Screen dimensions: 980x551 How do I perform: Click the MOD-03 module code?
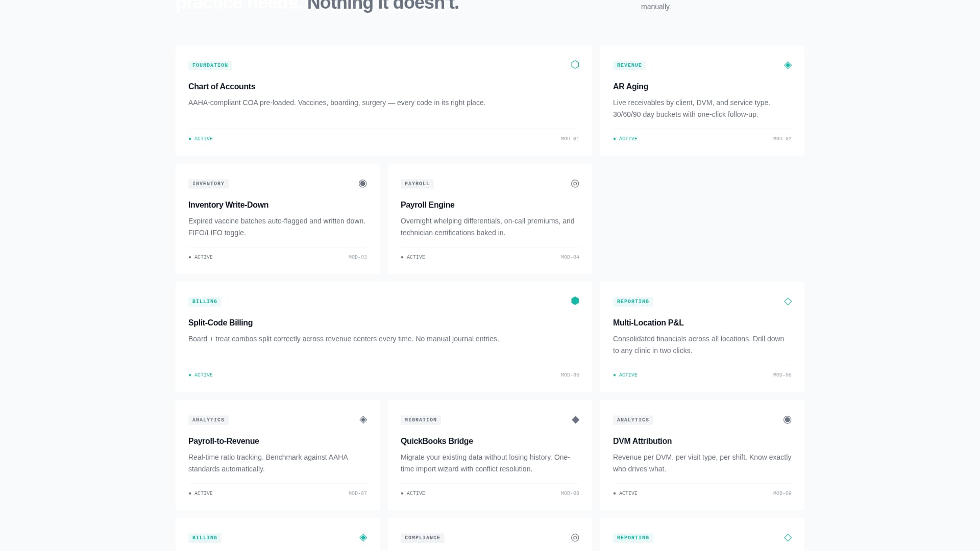[x=358, y=257]
